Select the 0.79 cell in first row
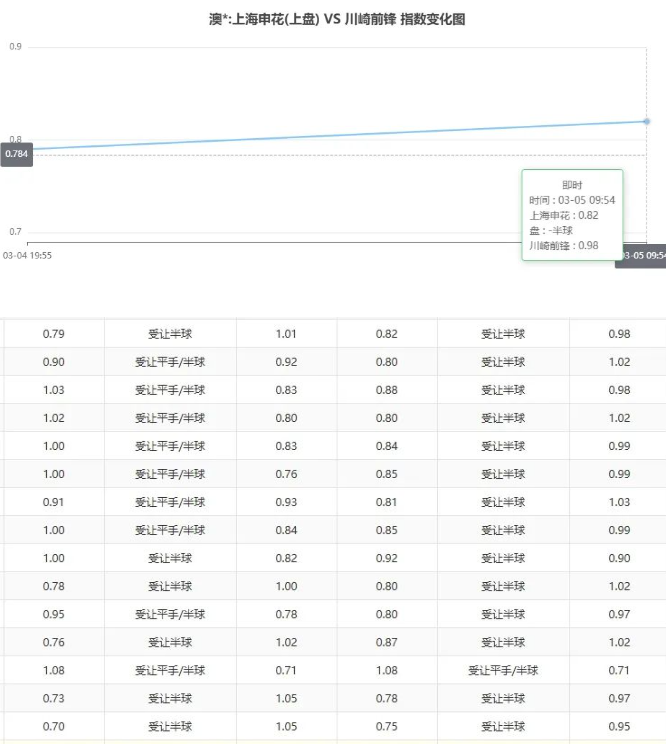This screenshot has width=666, height=747. (x=54, y=334)
